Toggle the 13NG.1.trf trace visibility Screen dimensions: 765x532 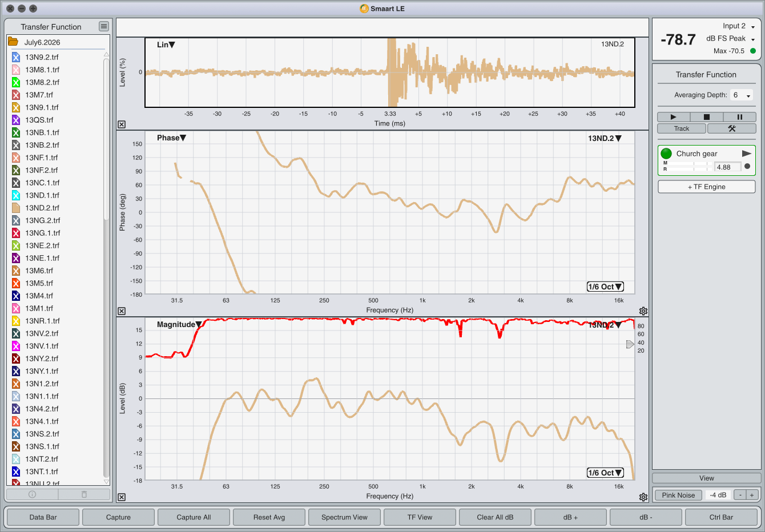coord(16,233)
